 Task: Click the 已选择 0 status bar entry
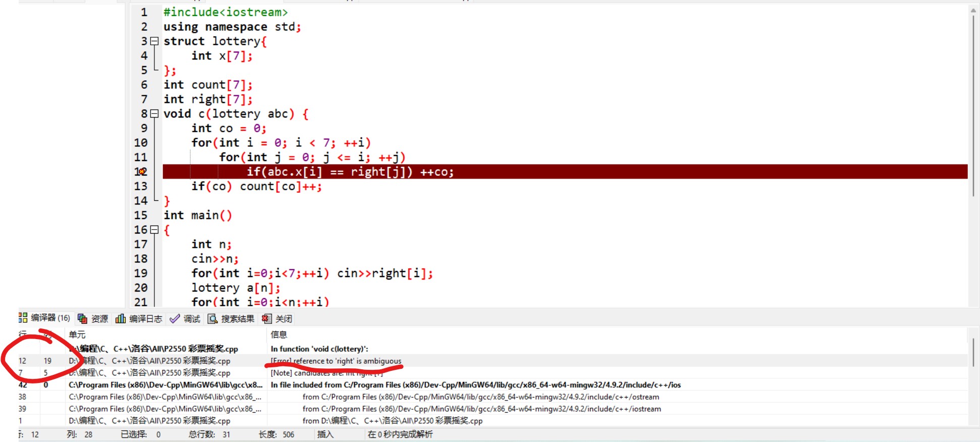tap(141, 434)
